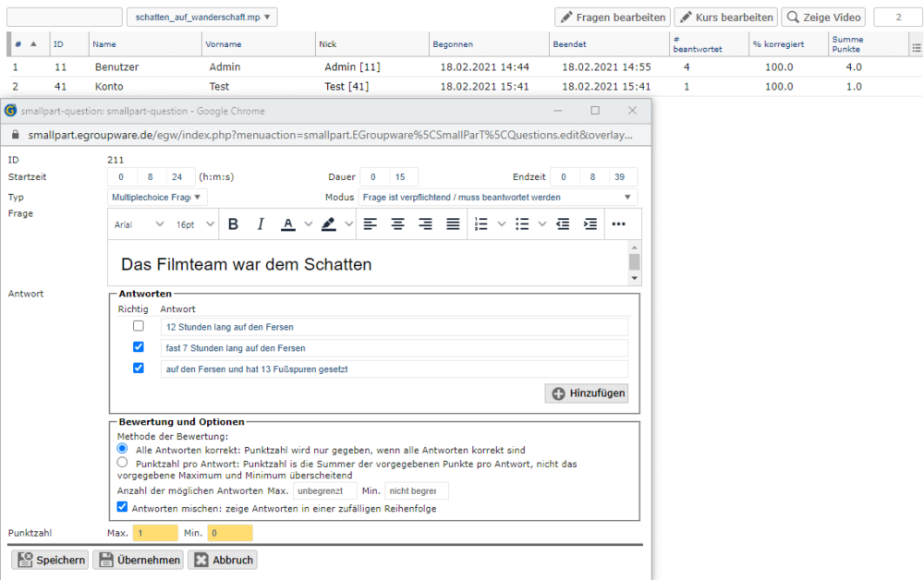Toggle bold formatting in the question editor

[x=234, y=224]
